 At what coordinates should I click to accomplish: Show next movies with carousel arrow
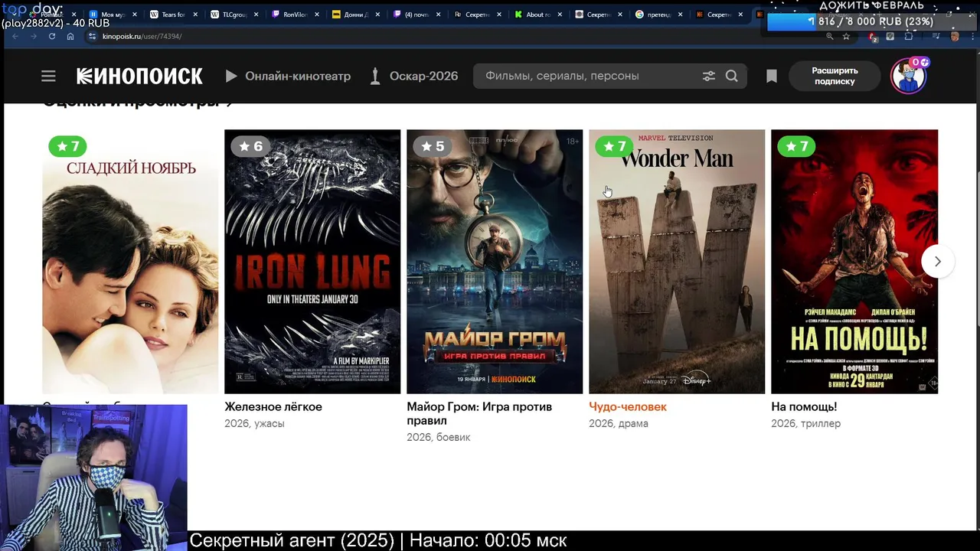coord(937,262)
